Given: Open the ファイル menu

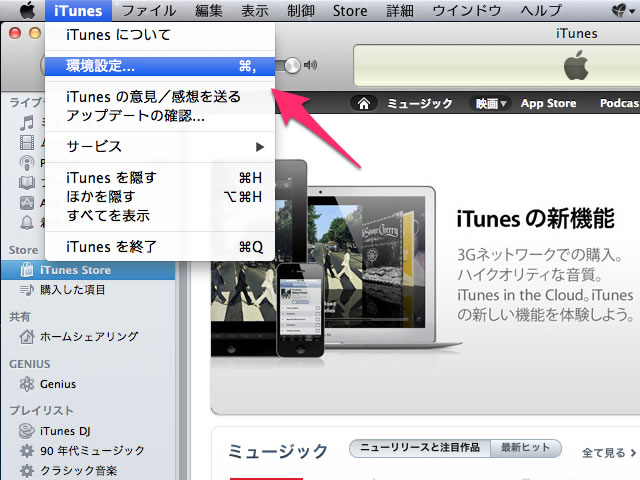Looking at the screenshot, I should pyautogui.click(x=149, y=11).
